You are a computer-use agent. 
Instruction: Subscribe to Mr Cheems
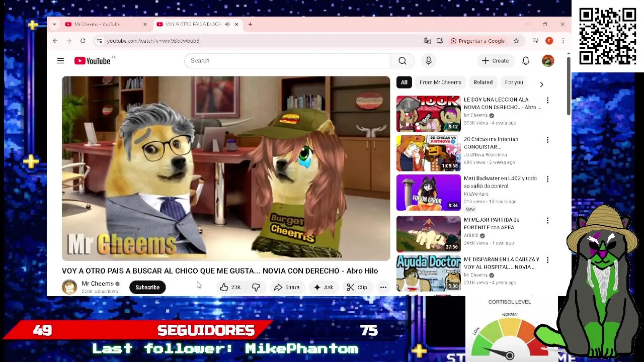click(147, 288)
